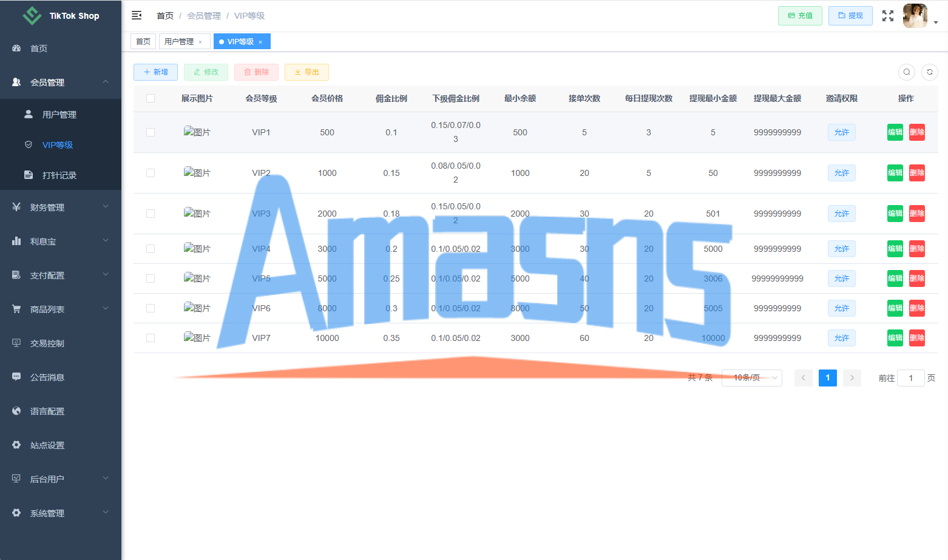948x560 pixels.
Task: Select VIP等级 sidebar item
Action: (x=61, y=144)
